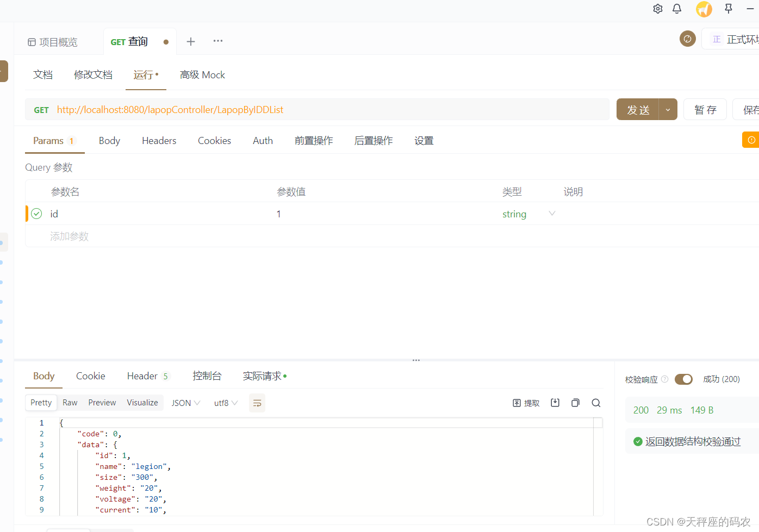The height and width of the screenshot is (532, 759).
Task: Select Preview response view
Action: (102, 403)
